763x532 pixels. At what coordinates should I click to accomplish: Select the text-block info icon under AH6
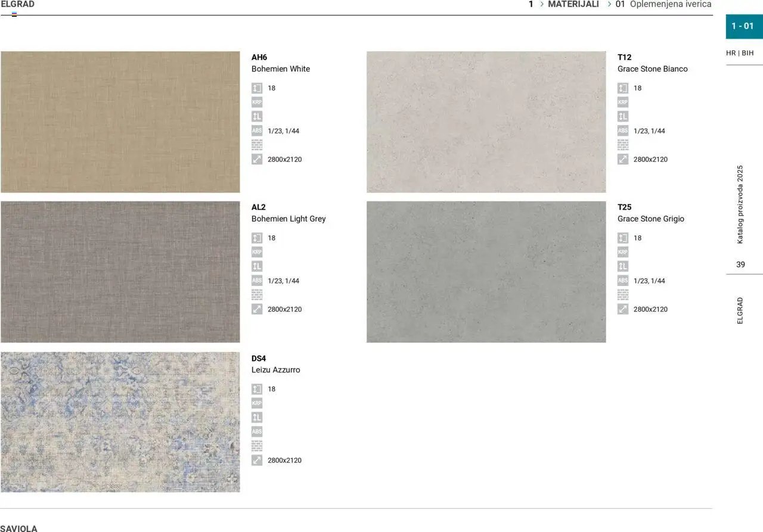[257, 145]
